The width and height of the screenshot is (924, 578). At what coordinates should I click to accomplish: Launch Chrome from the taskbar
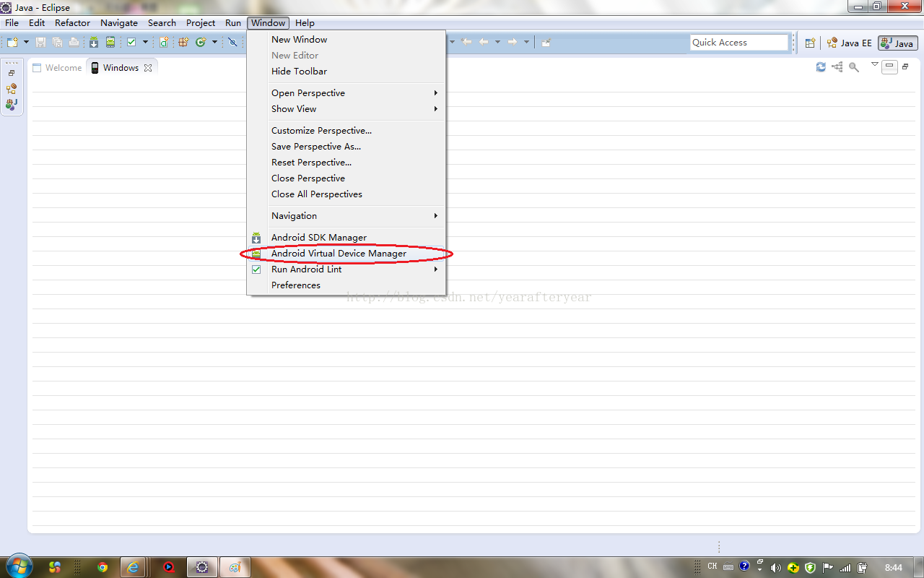pos(103,567)
